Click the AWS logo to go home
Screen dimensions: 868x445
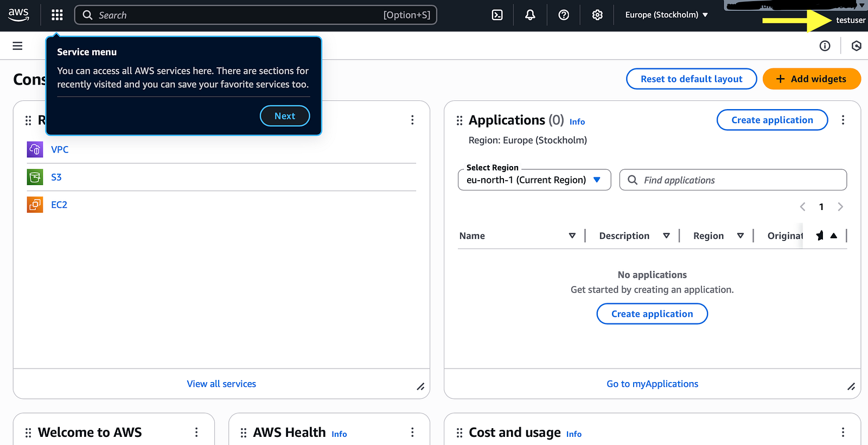tap(18, 15)
